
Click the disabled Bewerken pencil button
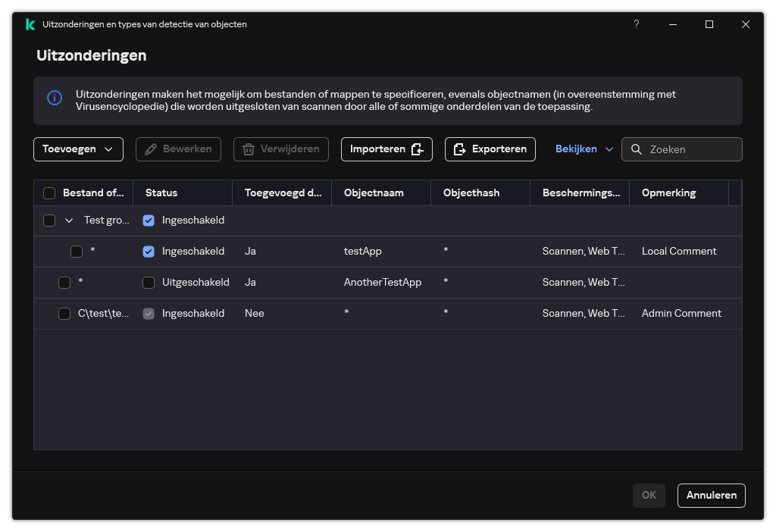(x=178, y=149)
